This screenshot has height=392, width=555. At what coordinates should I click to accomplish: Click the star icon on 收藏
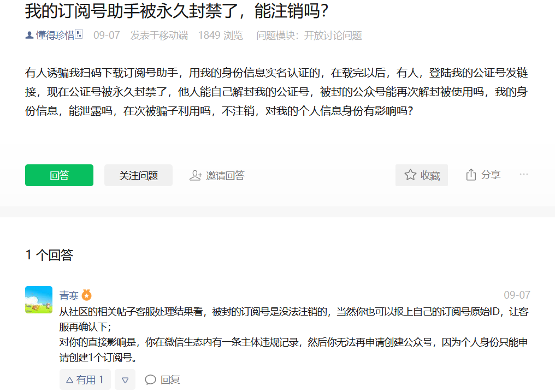410,175
